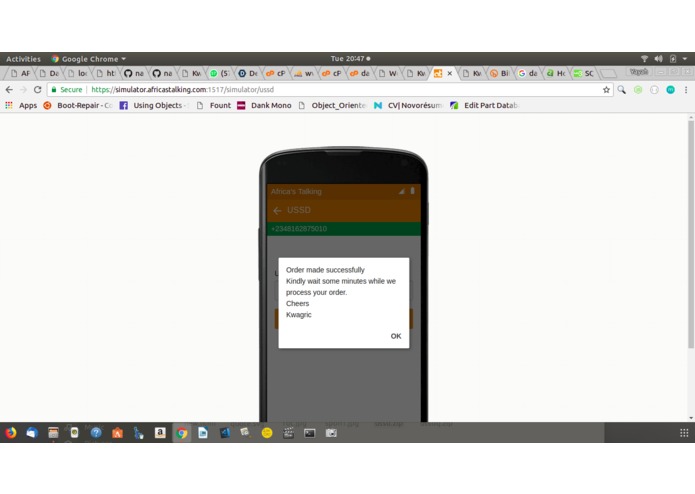Screen dimensions: 695x494
Task: Switch to the Google G tab
Action: click(x=527, y=74)
